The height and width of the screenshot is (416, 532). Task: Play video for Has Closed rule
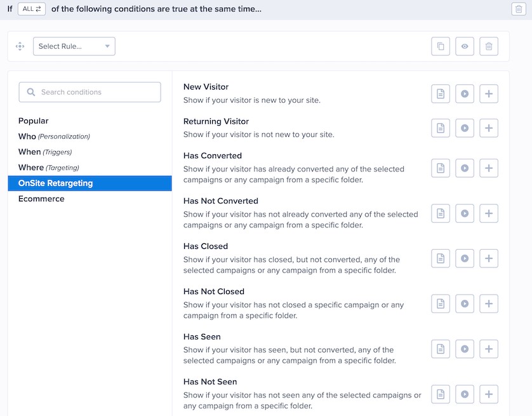[x=465, y=258]
